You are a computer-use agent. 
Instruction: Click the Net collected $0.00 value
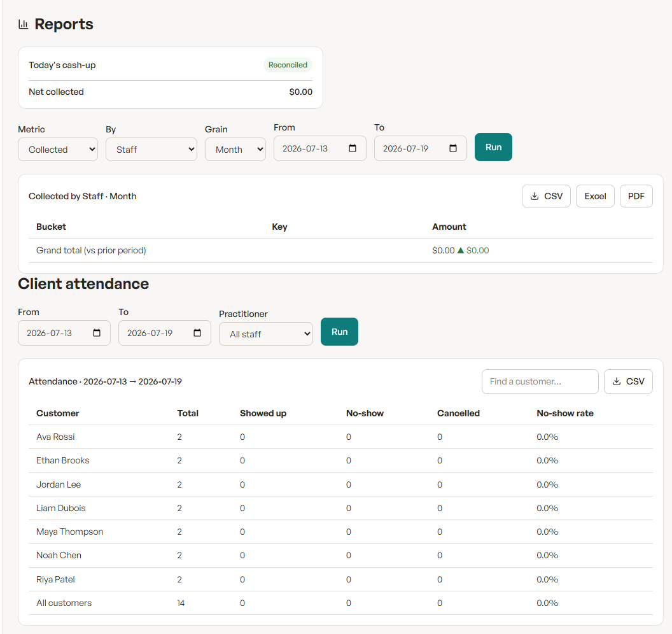pyautogui.click(x=300, y=92)
